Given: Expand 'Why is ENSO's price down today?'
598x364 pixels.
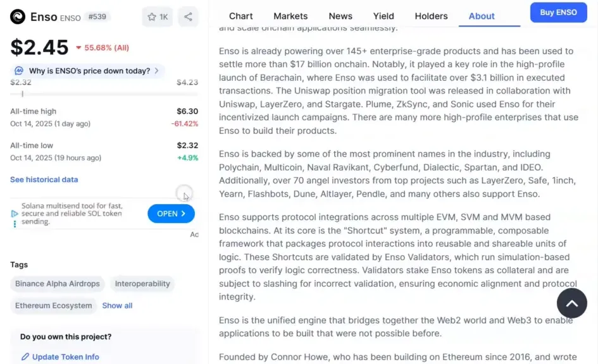Looking at the screenshot, I should [x=89, y=71].
